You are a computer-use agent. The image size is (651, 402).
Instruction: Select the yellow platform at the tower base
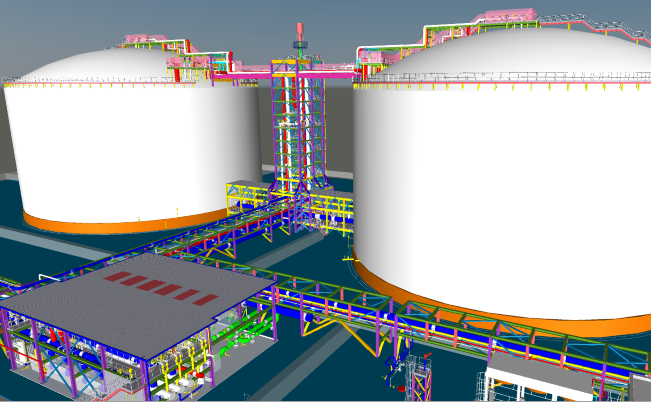coord(250,192)
